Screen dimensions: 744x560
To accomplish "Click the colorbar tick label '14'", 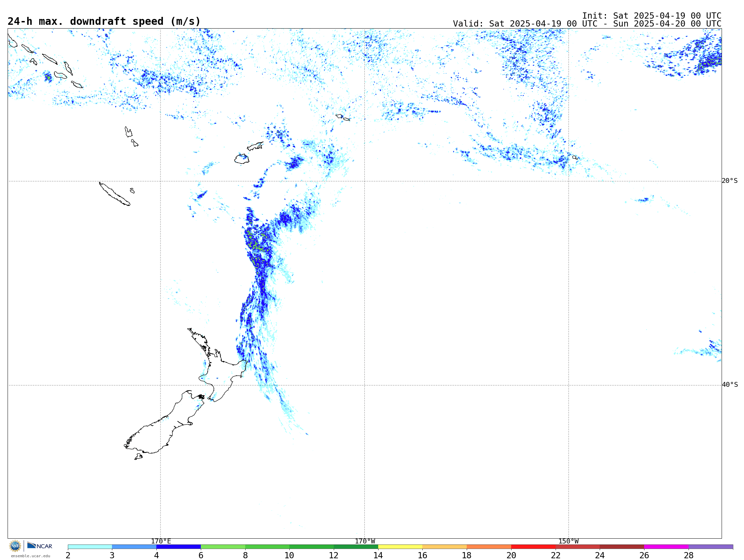I will pos(378,556).
